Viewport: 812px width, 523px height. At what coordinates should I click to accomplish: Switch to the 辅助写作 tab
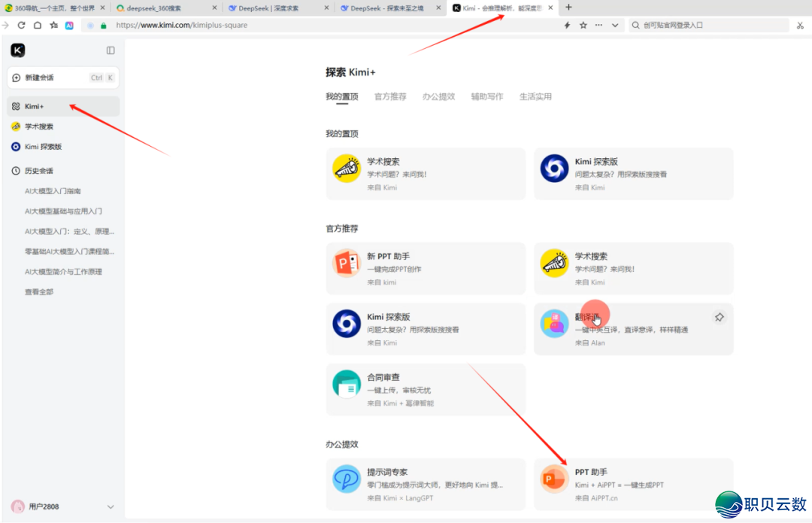click(486, 96)
